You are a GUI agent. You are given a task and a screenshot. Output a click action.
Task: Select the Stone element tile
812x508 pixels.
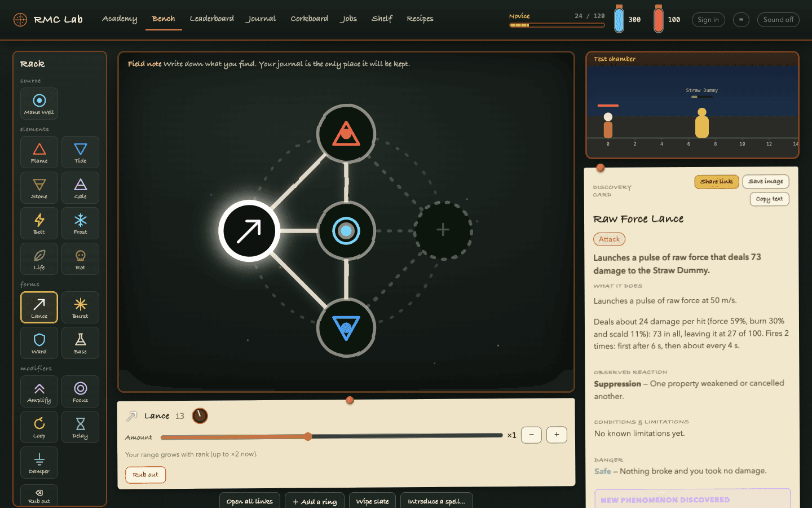(x=39, y=187)
